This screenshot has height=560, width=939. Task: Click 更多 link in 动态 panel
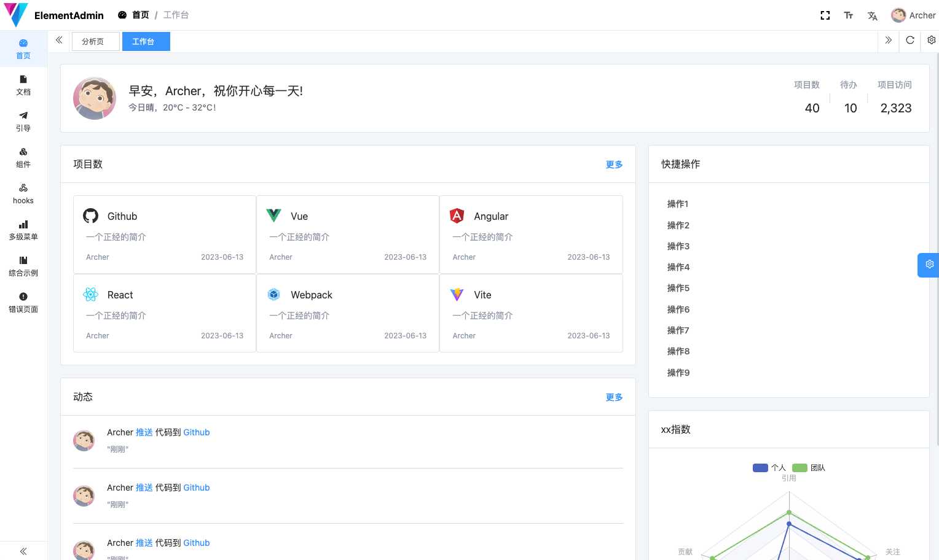(x=614, y=397)
